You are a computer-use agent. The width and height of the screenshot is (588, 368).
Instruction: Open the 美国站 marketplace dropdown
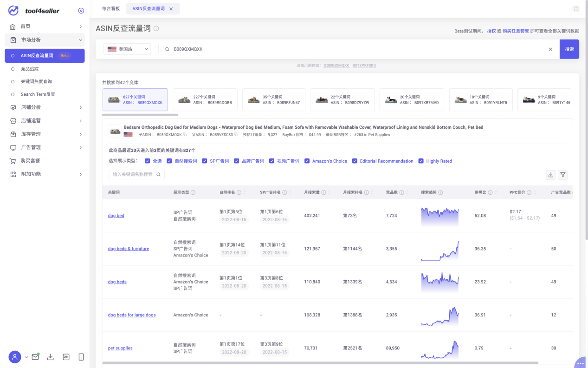coord(127,49)
